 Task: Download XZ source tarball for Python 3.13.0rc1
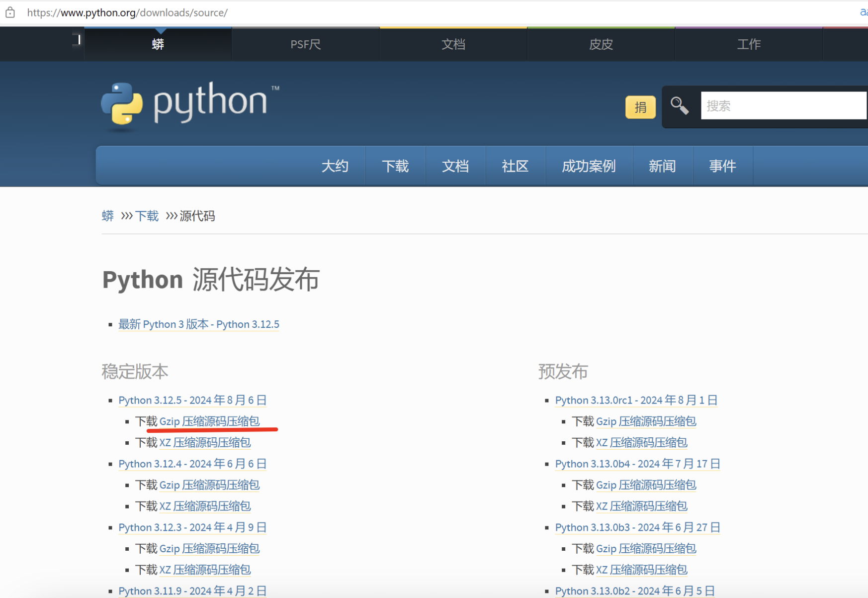[x=641, y=442]
